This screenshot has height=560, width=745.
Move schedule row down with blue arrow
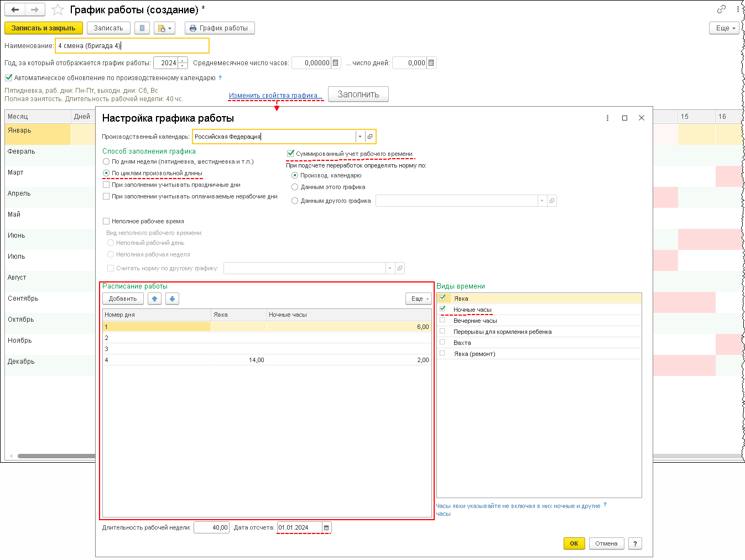pyautogui.click(x=172, y=299)
